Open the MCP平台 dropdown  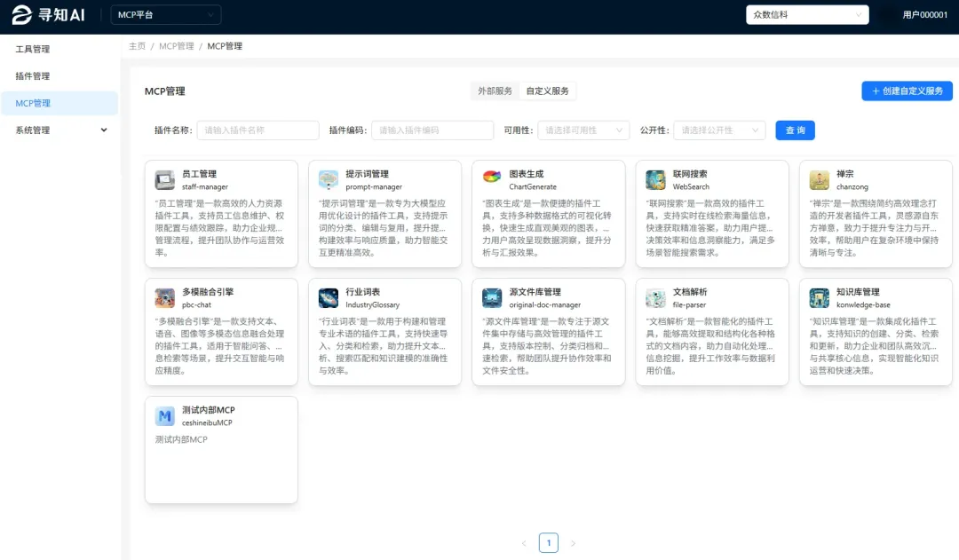165,14
